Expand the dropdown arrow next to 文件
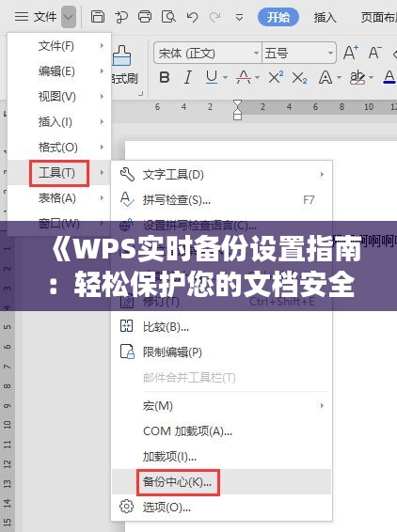The height and width of the screenshot is (532, 397). (69, 16)
